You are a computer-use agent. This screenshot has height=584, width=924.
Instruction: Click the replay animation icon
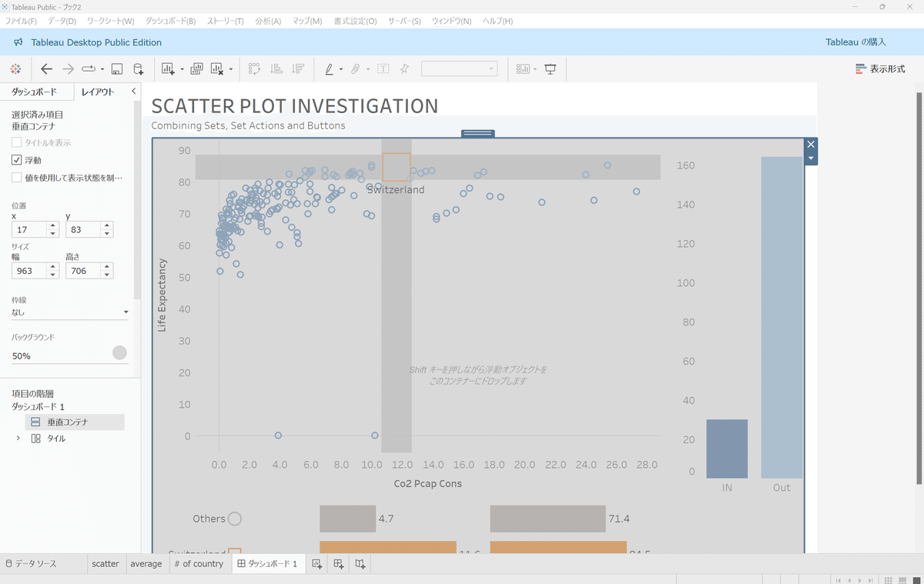[88, 69]
